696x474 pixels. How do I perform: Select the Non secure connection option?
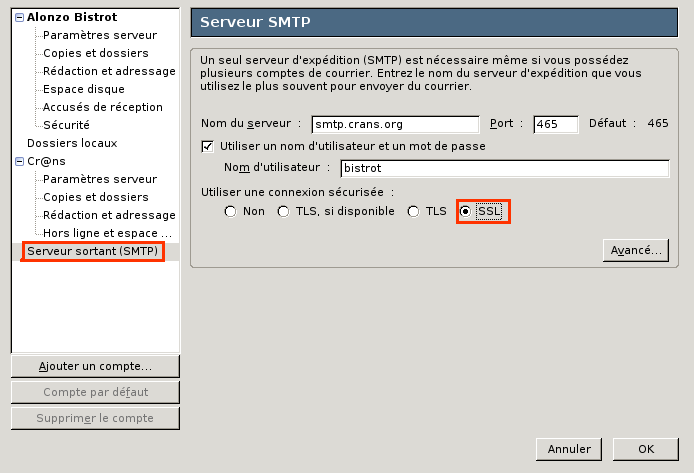coord(230,212)
